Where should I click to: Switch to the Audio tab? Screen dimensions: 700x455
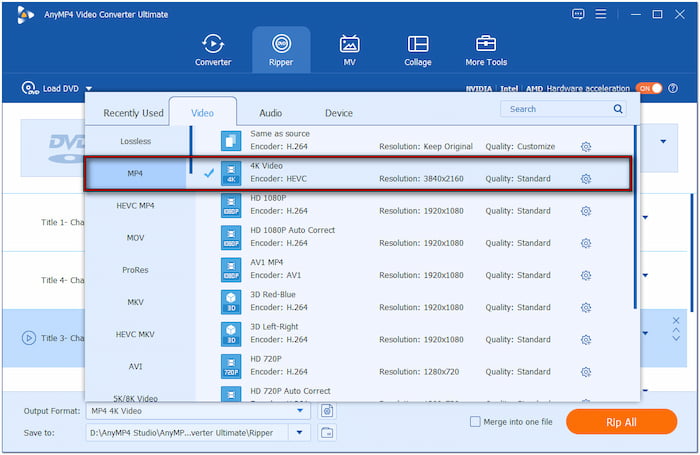pyautogui.click(x=271, y=113)
